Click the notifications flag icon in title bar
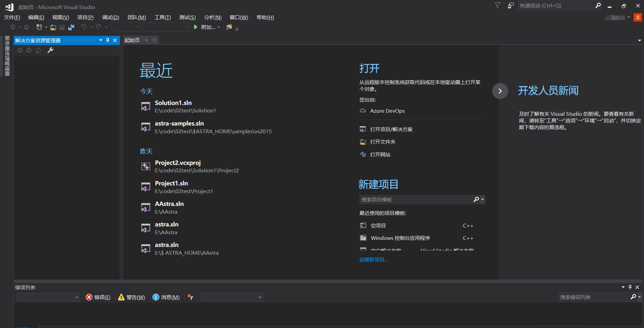The image size is (644, 328). click(498, 5)
